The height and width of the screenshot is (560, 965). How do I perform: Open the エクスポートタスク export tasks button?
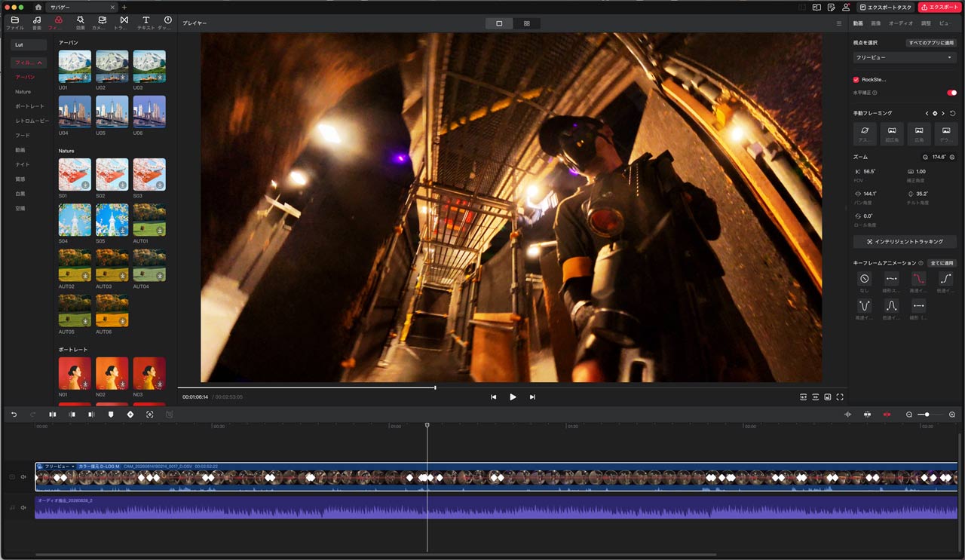pos(886,7)
